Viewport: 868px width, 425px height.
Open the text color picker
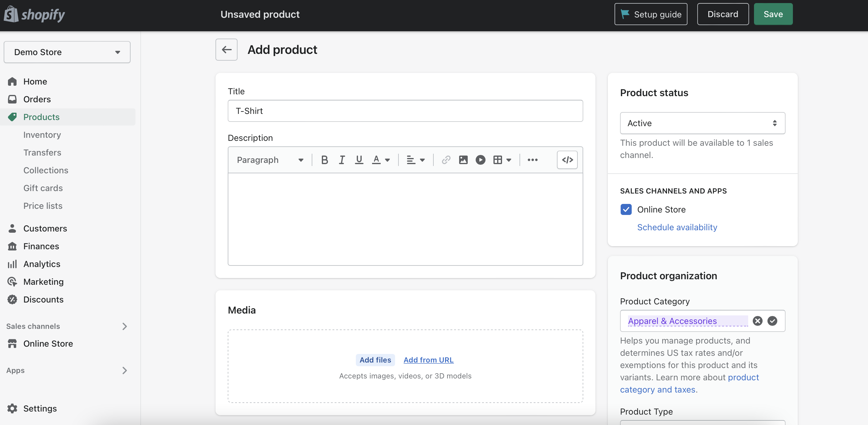(x=381, y=160)
